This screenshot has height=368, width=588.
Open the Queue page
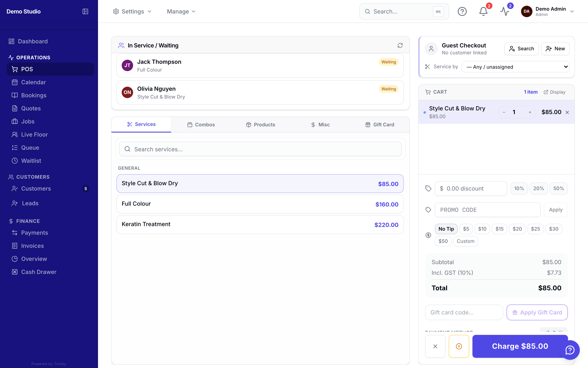[50, 147]
